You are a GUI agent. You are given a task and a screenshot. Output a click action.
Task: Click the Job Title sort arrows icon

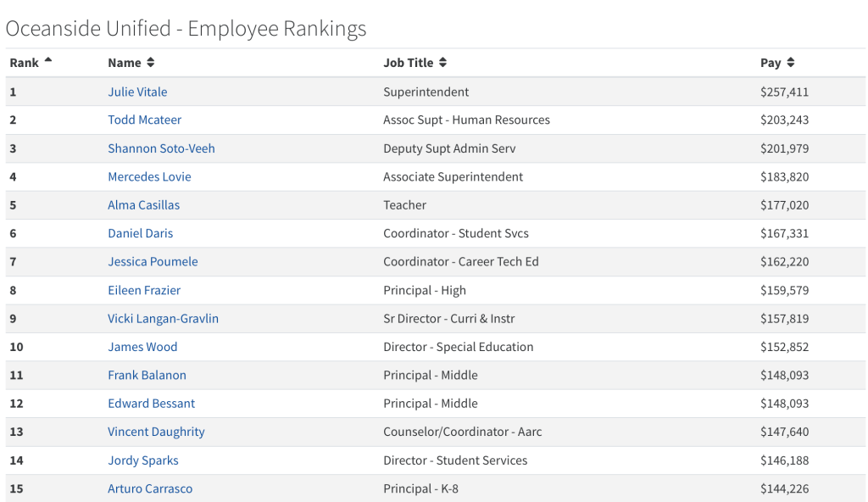tap(442, 63)
